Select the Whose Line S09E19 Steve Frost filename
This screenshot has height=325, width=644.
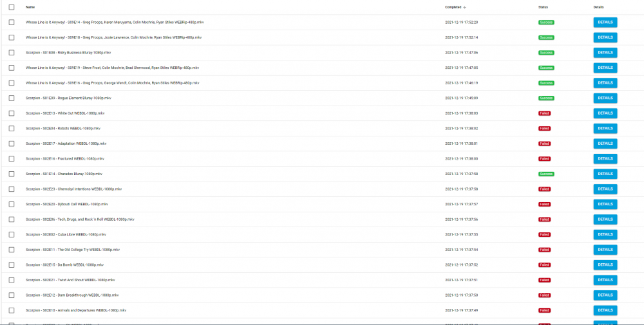[112, 68]
